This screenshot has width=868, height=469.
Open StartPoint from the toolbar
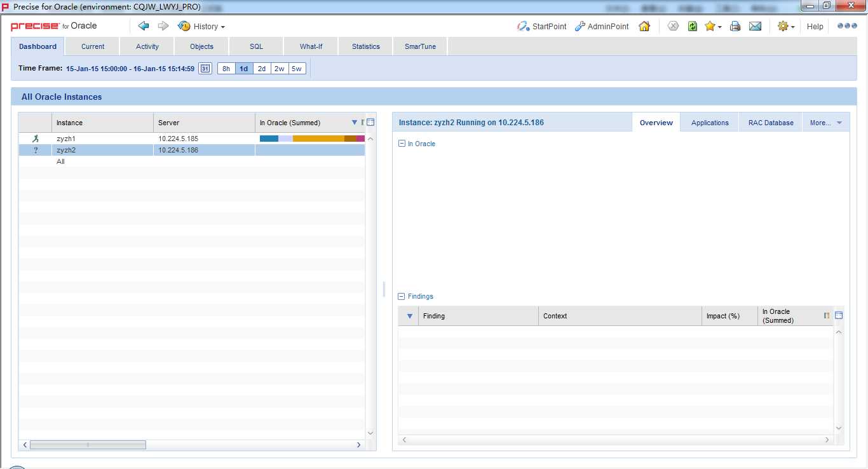(541, 26)
